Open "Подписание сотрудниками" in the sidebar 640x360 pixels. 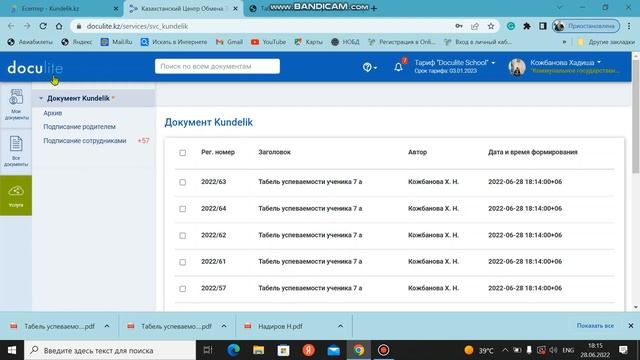pyautogui.click(x=85, y=141)
